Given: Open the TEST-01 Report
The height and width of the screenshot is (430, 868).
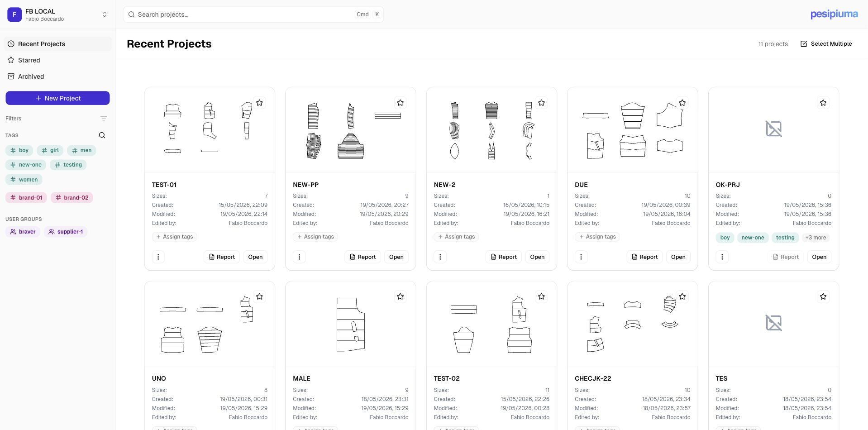Looking at the screenshot, I should click(222, 257).
